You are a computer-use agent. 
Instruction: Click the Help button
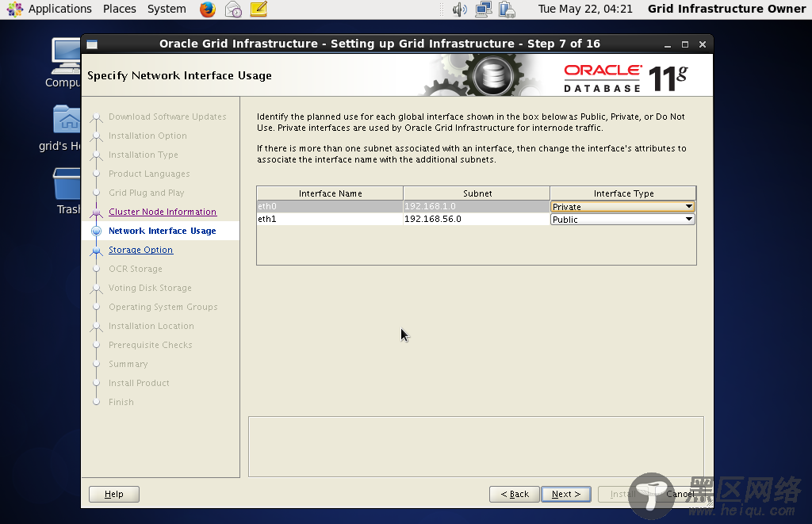[114, 494]
